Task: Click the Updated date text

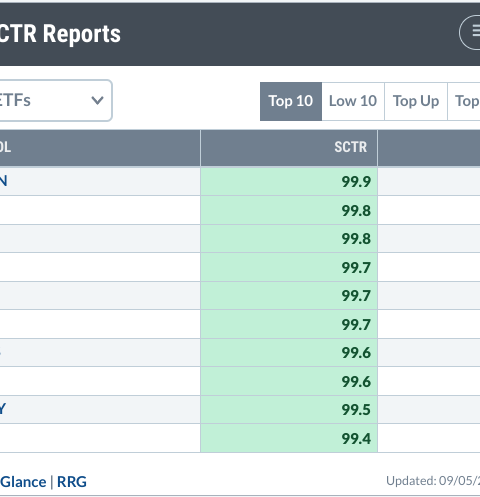Action: tap(433, 481)
